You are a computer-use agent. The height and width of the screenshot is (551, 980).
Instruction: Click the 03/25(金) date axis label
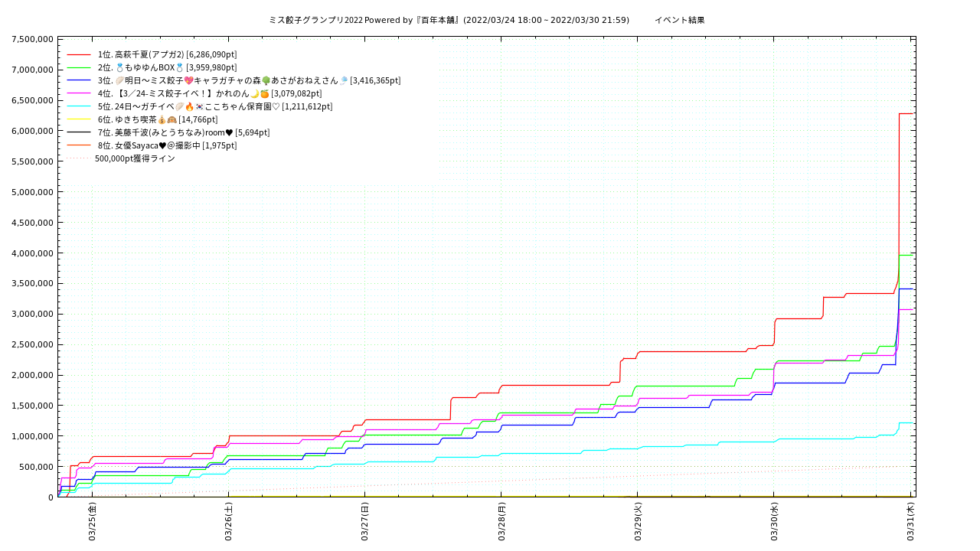click(x=92, y=522)
